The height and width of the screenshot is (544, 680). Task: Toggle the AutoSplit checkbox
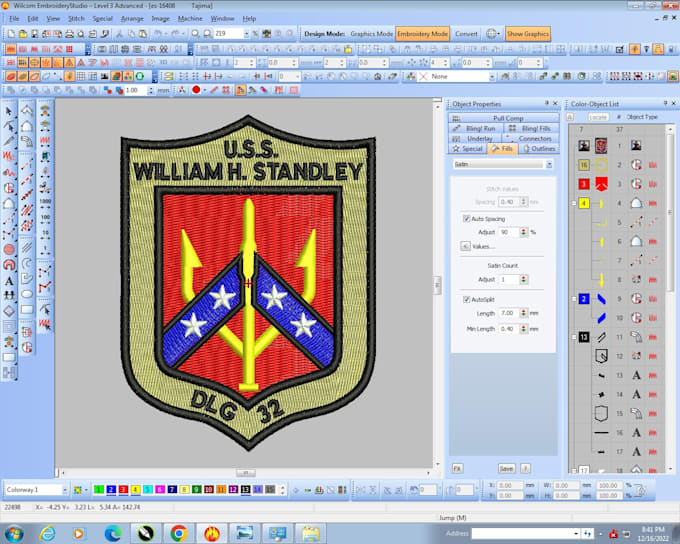[466, 299]
